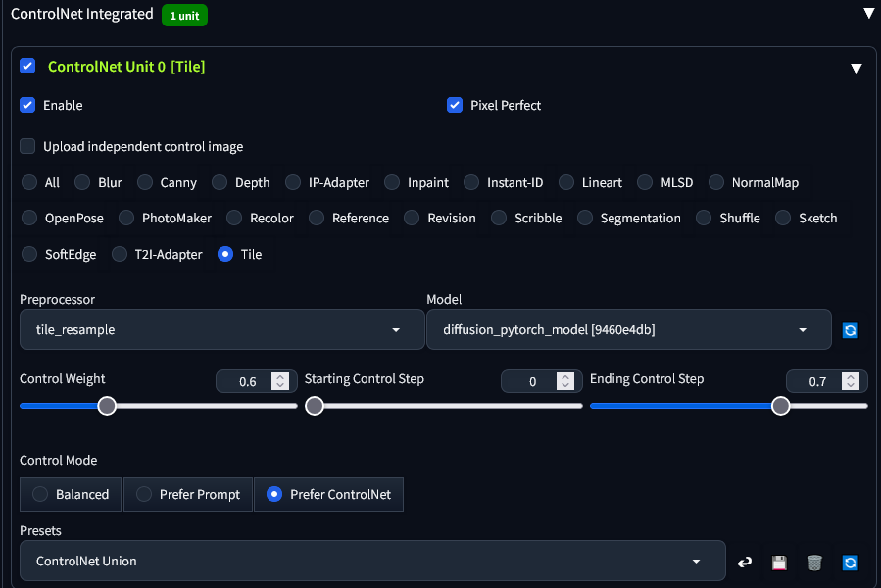Pick the Depth control type
This screenshot has width=881, height=588.
[220, 182]
